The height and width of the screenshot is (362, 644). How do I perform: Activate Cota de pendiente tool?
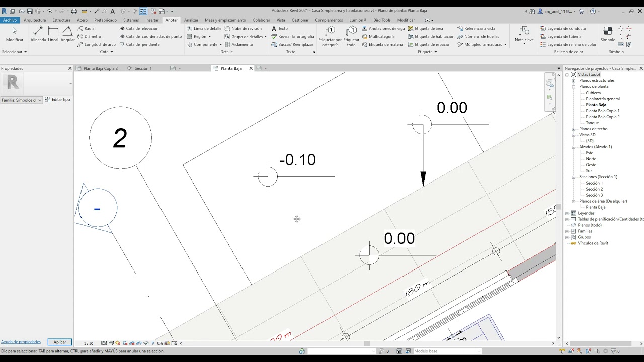[x=139, y=45]
